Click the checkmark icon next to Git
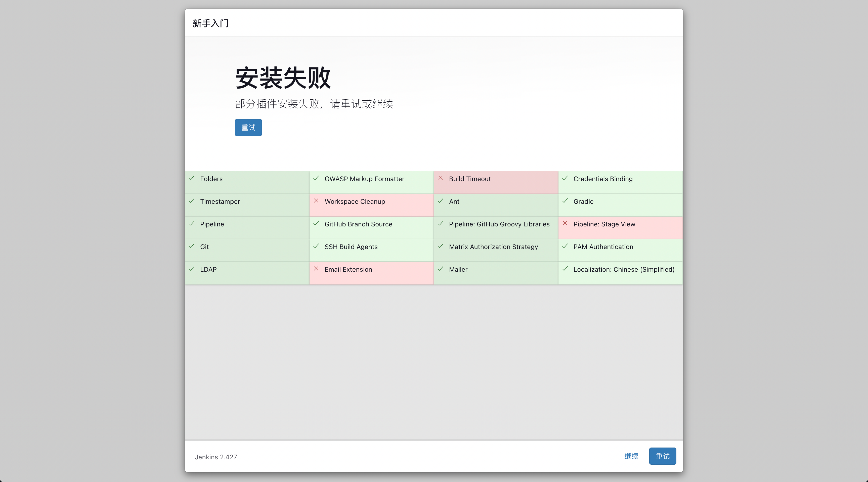This screenshot has height=482, width=868. pyautogui.click(x=192, y=246)
